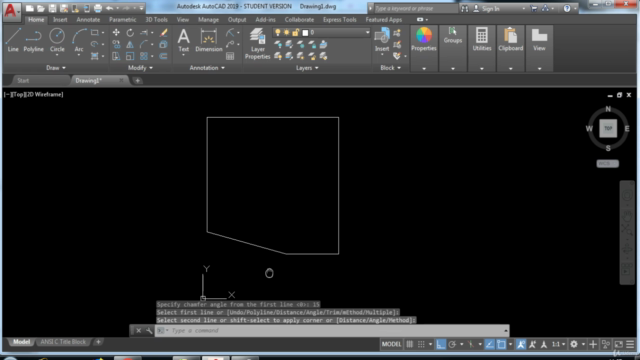
Task: Toggle Ortho mode in status bar
Action: pos(440,344)
